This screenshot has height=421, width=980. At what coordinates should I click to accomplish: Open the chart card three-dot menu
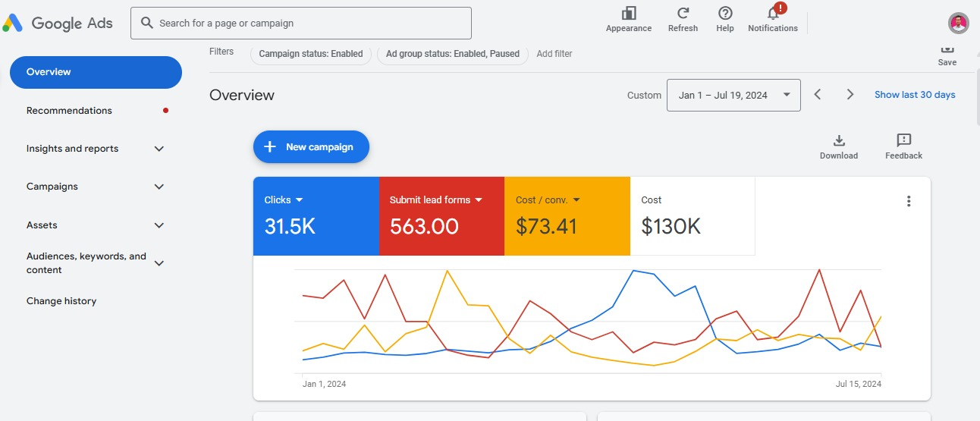click(x=909, y=201)
